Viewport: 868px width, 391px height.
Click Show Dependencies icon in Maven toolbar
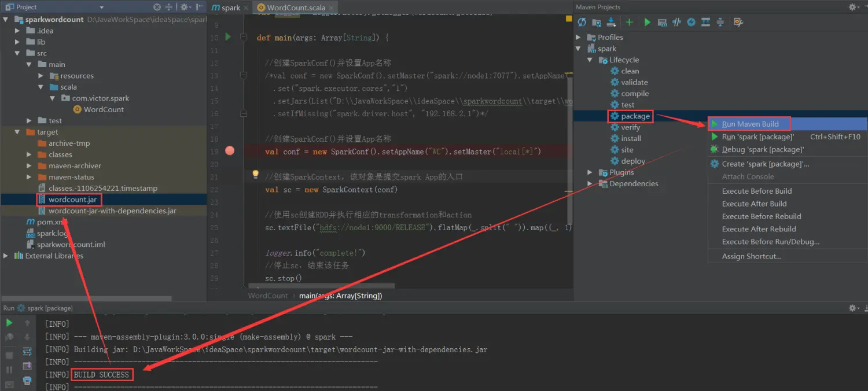coord(705,22)
